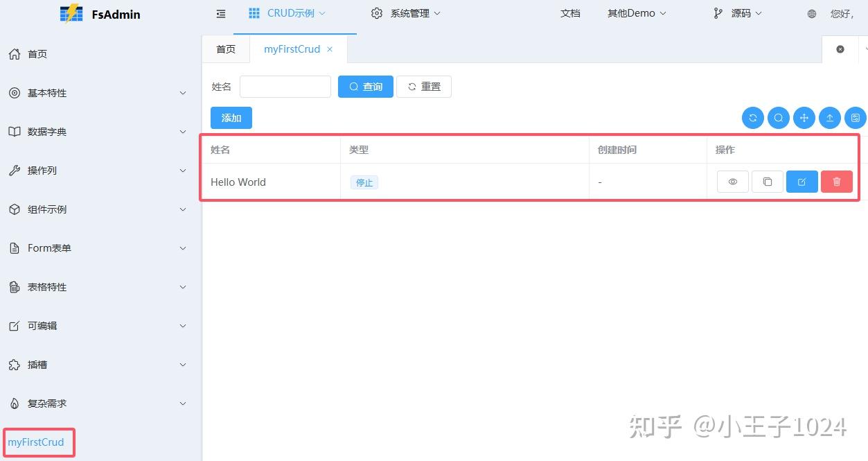Image resolution: width=868 pixels, height=461 pixels.
Task: Open the 其他Demo dropdown
Action: click(635, 12)
